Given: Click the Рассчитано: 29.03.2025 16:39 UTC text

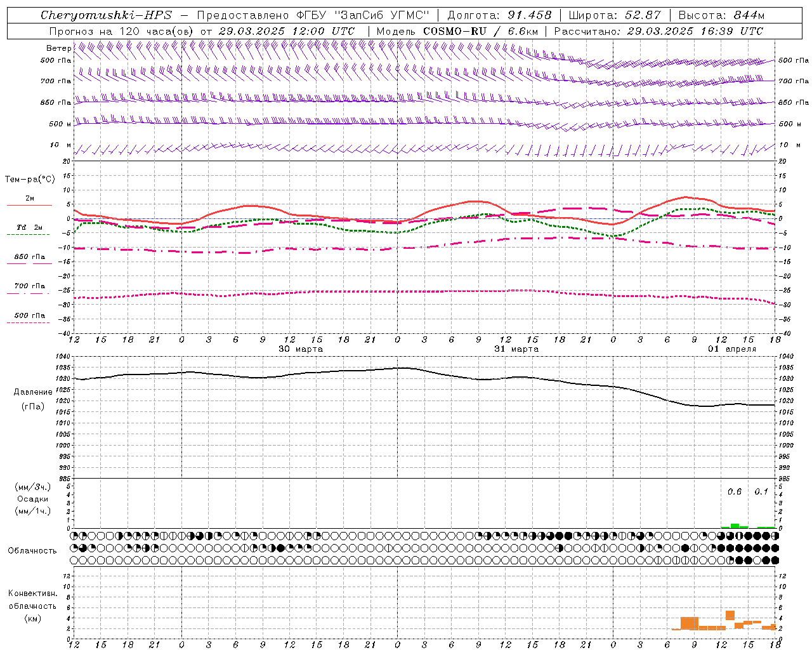Looking at the screenshot, I should (x=658, y=31).
